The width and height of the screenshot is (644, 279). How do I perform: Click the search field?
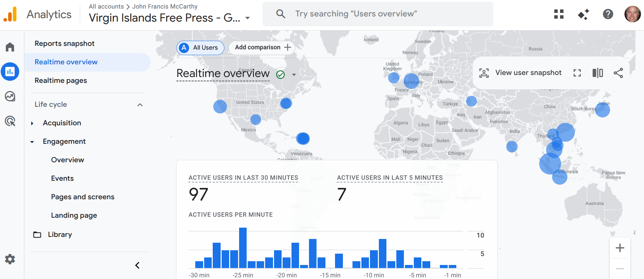(378, 14)
